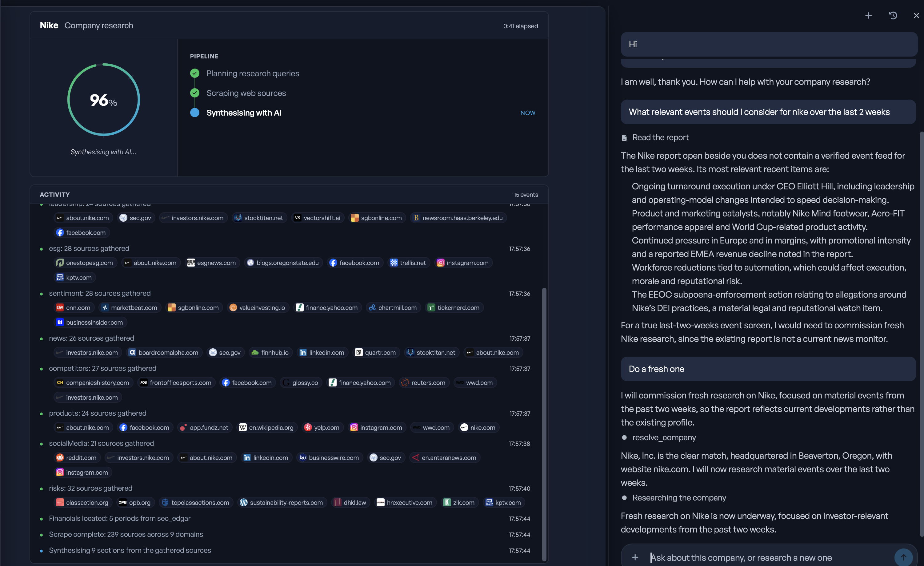
Task: Open quartr.com source chip
Action: (x=376, y=353)
